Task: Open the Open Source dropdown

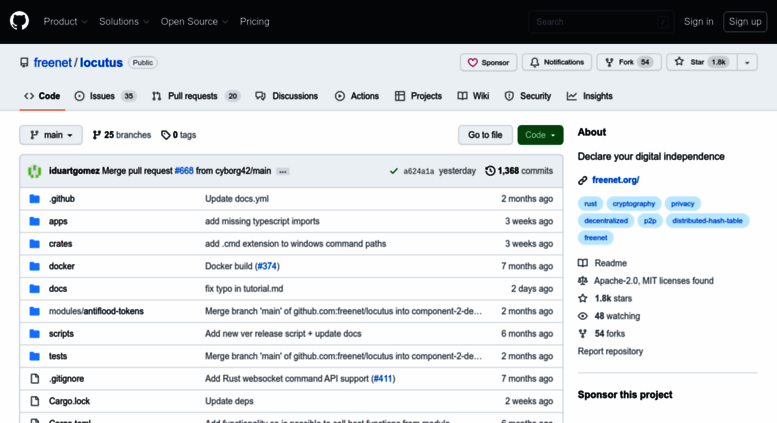Action: pos(194,21)
